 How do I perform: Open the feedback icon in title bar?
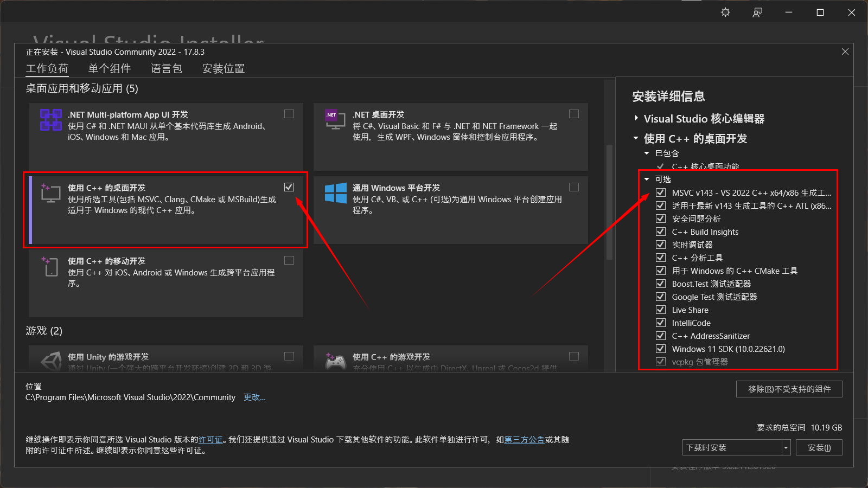pos(757,12)
